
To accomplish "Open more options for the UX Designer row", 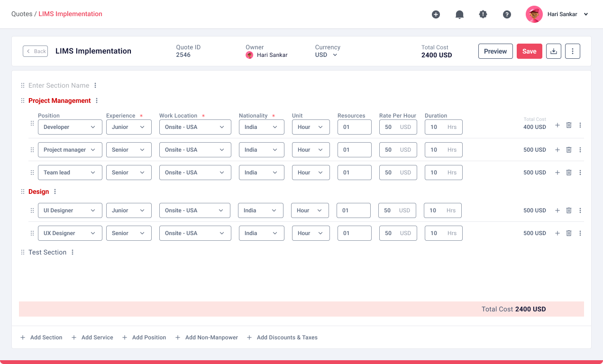I will pos(580,233).
